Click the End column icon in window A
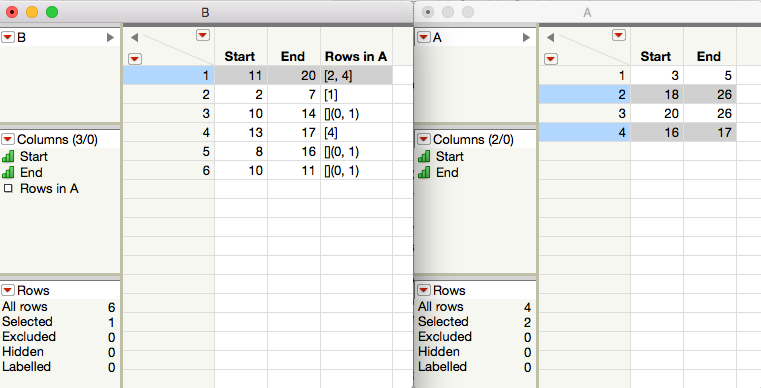Screen dimensions: 761x388 pos(424,172)
